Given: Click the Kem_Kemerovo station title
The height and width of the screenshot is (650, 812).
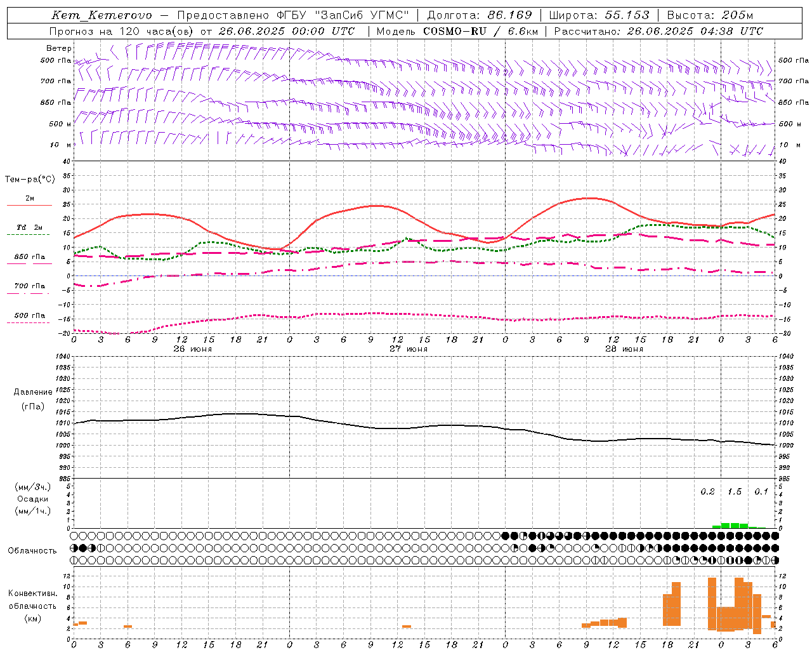Looking at the screenshot, I should click(x=101, y=15).
